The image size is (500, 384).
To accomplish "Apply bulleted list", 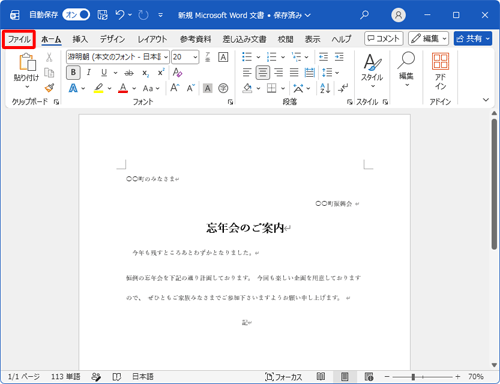I will point(247,57).
